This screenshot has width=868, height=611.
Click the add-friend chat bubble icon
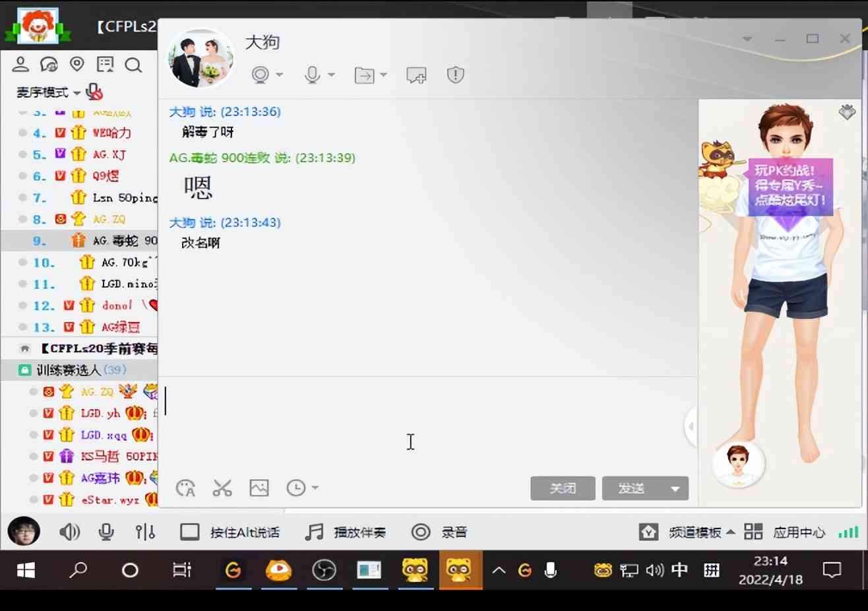click(x=416, y=76)
